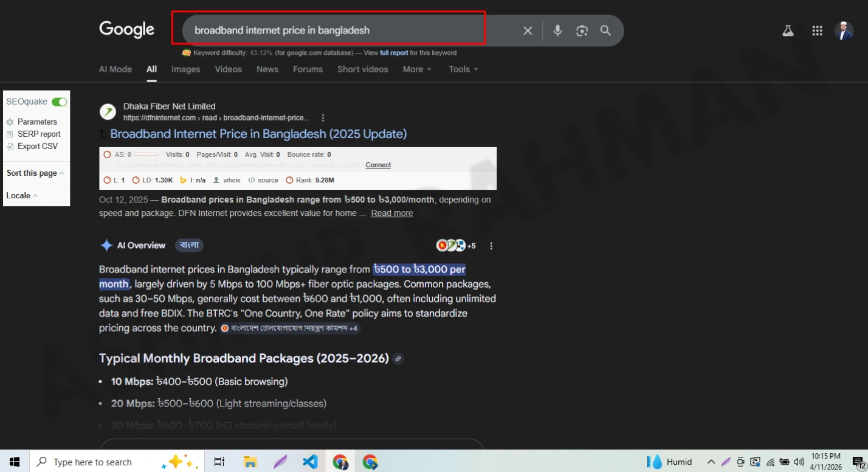Open volume control in system tray
Image resolution: width=868 pixels, height=472 pixels.
point(799,462)
